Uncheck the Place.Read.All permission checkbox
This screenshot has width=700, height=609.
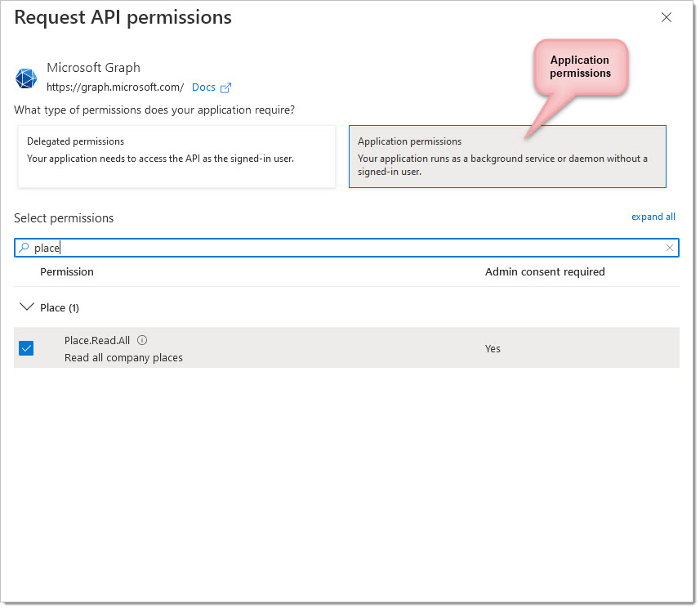coord(26,348)
